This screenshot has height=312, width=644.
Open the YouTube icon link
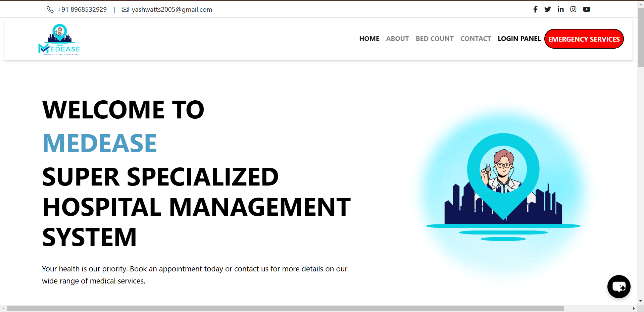(x=587, y=9)
